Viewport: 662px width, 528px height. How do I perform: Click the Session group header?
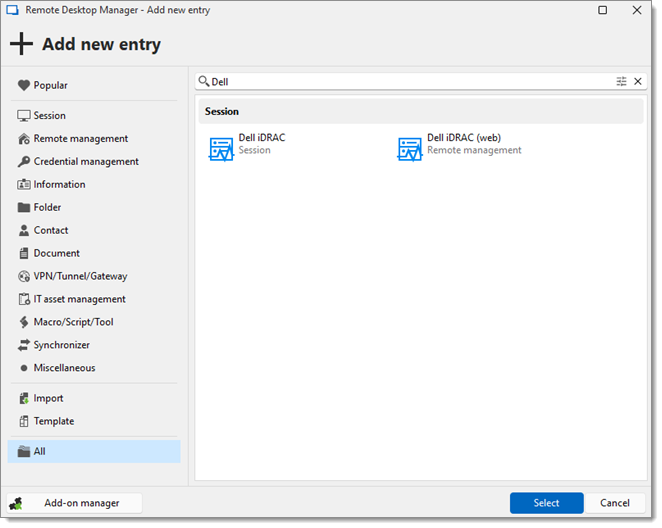tap(421, 111)
